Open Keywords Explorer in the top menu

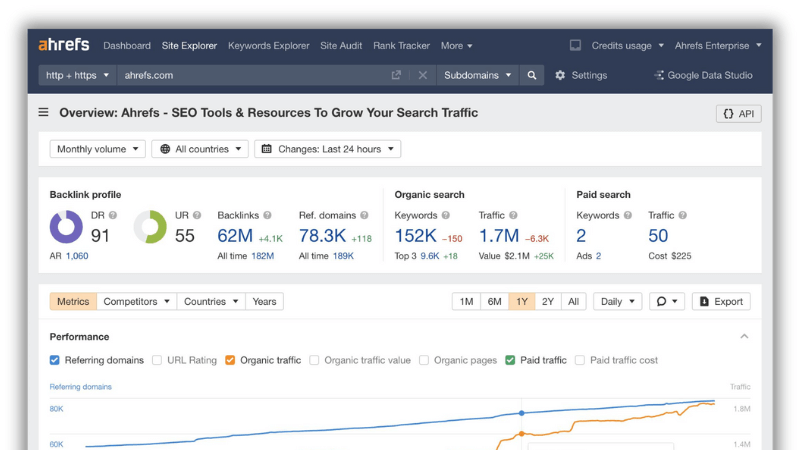coord(268,45)
